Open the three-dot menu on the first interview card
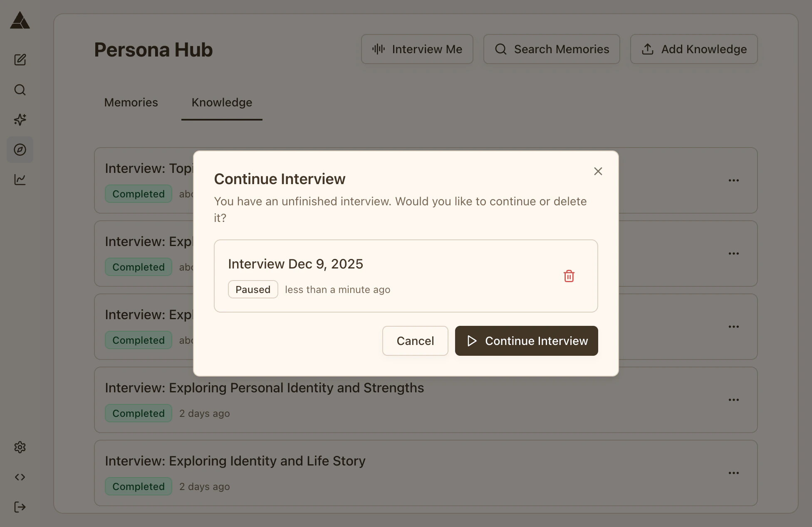Image resolution: width=812 pixels, height=527 pixels. (733, 180)
